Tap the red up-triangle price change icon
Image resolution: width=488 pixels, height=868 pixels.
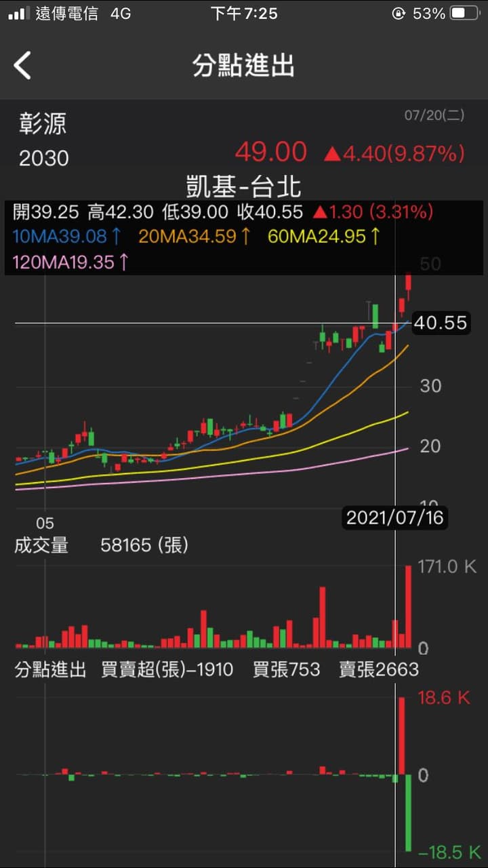331,155
